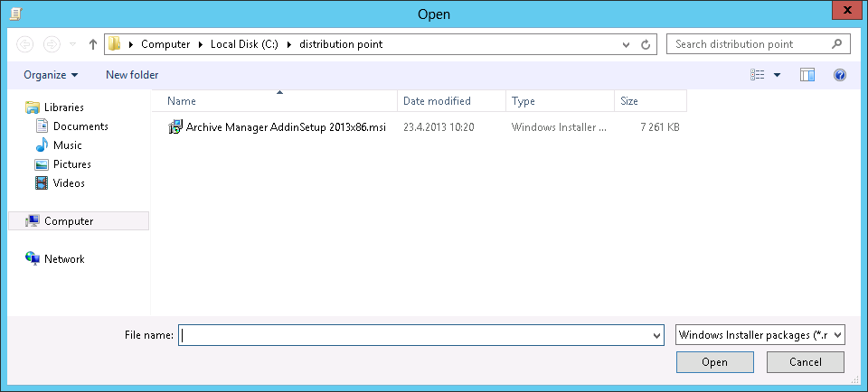The width and height of the screenshot is (868, 392).
Task: Click the search magnifier icon
Action: click(x=837, y=44)
